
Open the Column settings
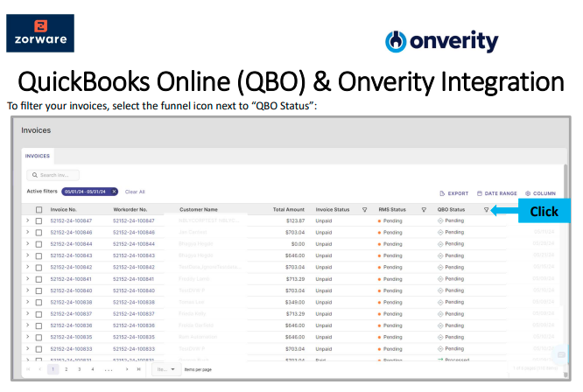click(x=540, y=193)
